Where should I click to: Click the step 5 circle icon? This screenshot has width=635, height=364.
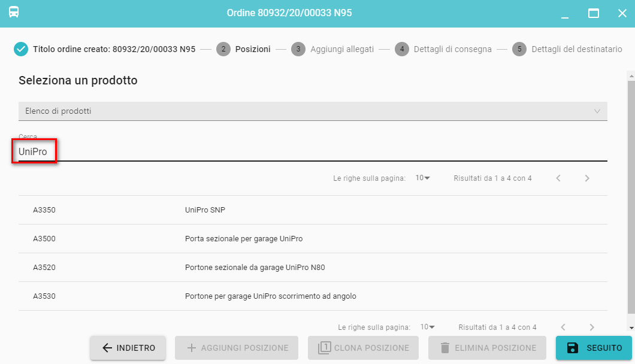(x=519, y=49)
